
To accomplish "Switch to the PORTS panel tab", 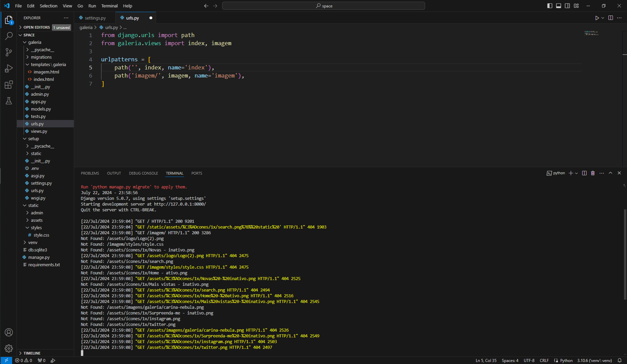I will (197, 173).
